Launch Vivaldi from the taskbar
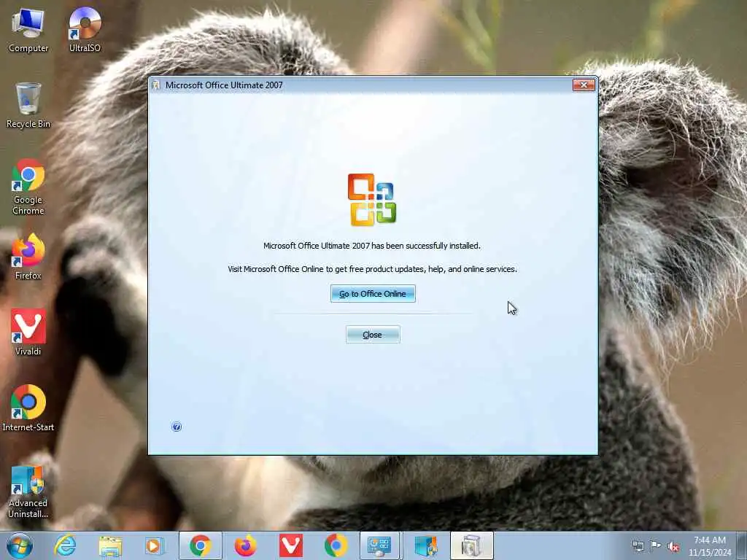The image size is (747, 560). click(290, 545)
